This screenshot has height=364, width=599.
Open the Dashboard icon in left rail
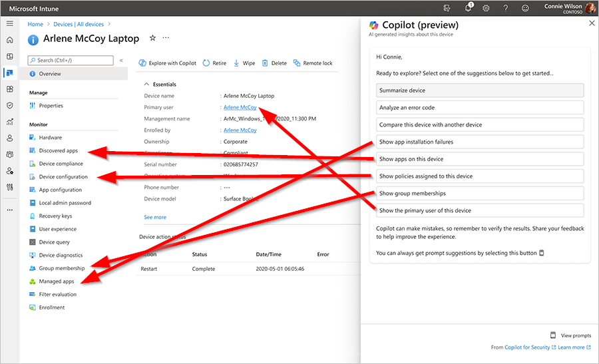[x=10, y=56]
